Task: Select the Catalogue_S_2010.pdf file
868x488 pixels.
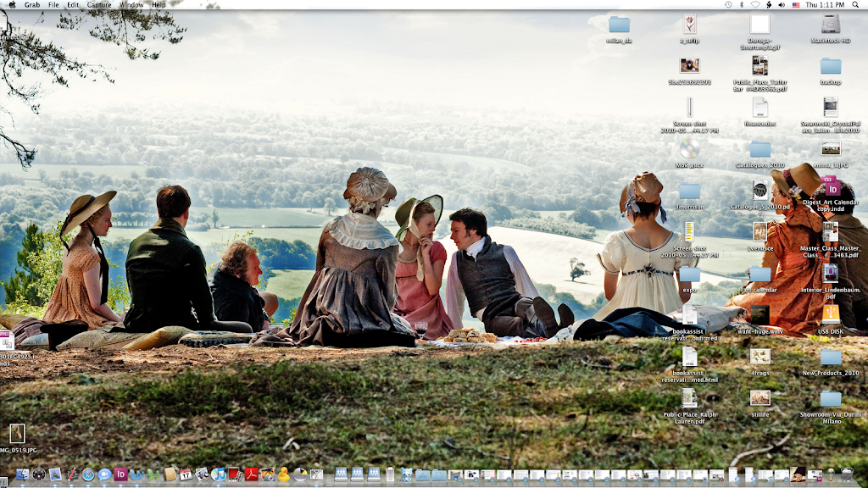Action: (x=760, y=191)
